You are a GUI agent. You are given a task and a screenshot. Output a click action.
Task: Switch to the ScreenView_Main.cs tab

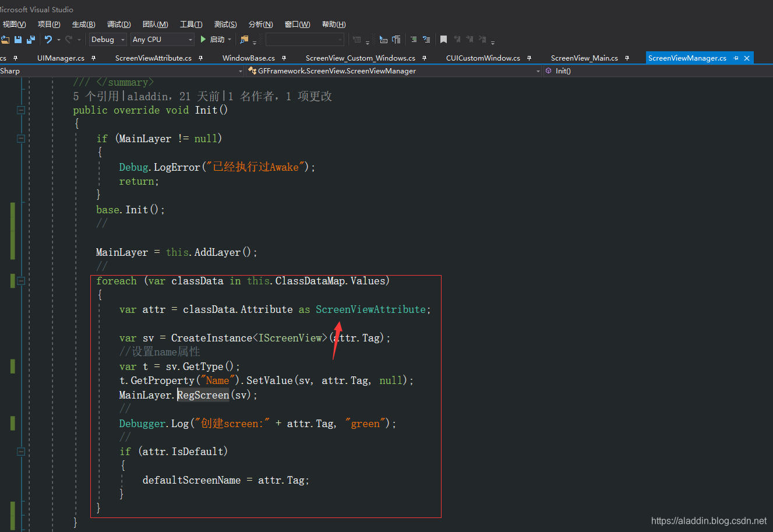(584, 58)
